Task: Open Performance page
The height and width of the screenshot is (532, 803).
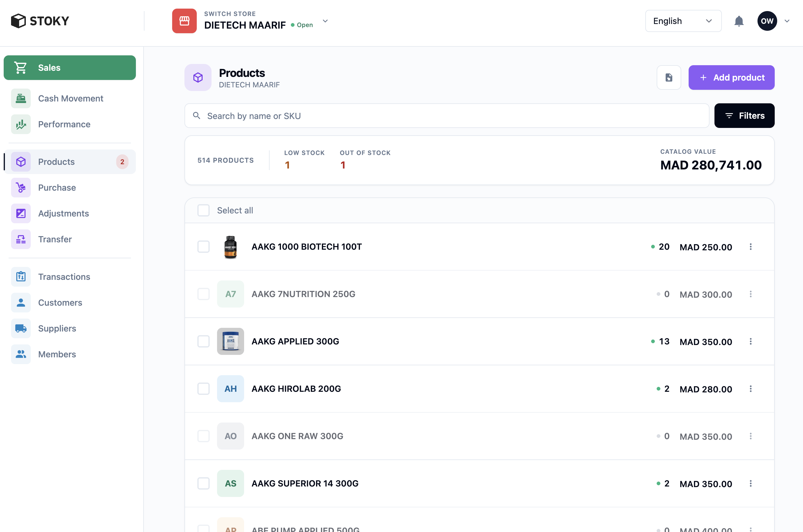Action: point(70,124)
